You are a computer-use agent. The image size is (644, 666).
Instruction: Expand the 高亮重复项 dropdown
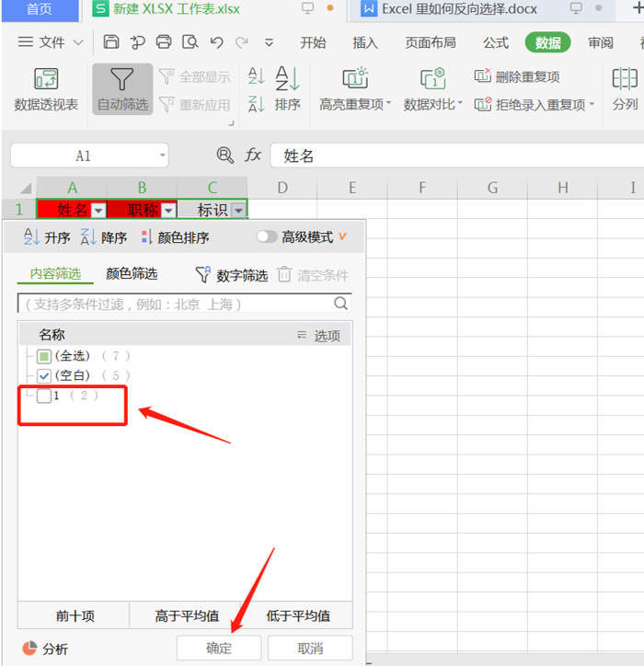click(x=388, y=103)
